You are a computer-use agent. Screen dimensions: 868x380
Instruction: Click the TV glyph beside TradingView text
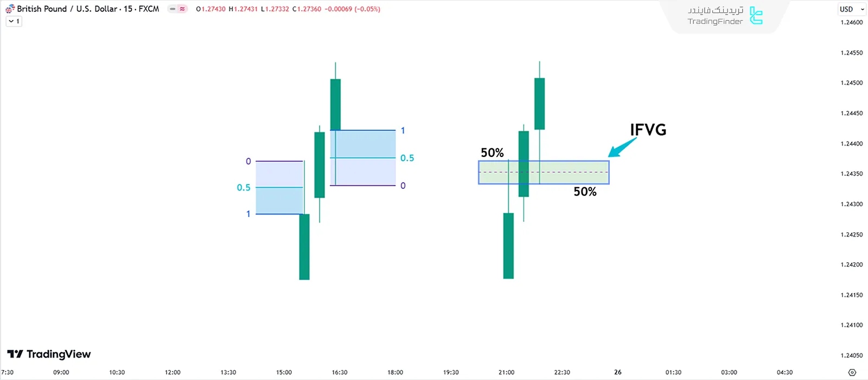15,354
